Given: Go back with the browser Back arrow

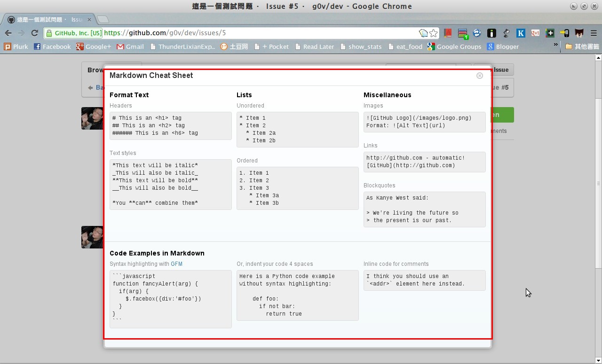Looking at the screenshot, I should coord(8,33).
